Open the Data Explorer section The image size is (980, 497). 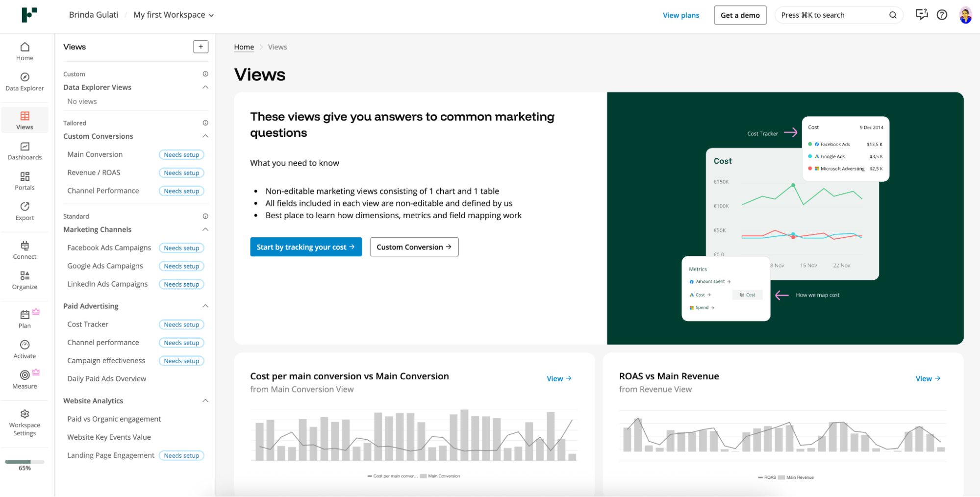point(25,82)
